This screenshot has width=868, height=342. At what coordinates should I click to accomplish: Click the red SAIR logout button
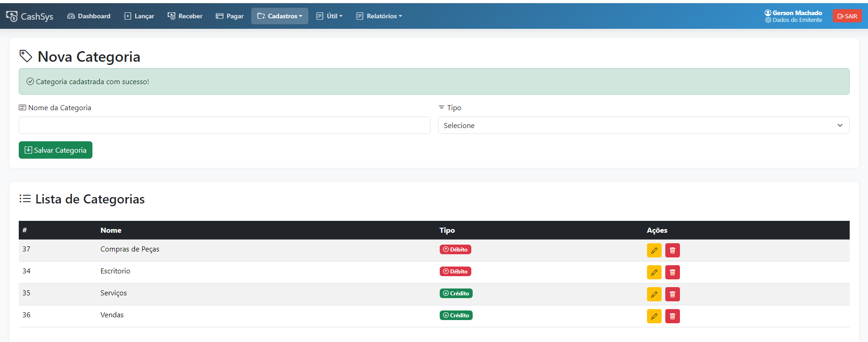847,16
